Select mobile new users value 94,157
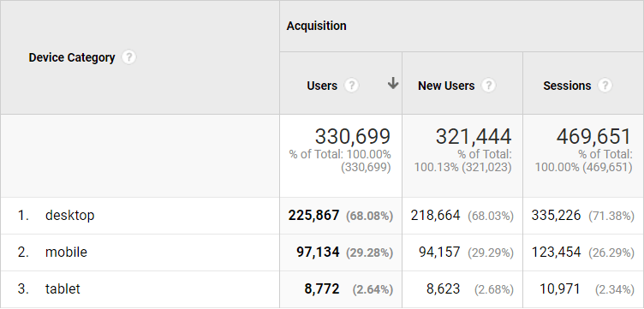This screenshot has height=309, width=644. pyautogui.click(x=439, y=252)
